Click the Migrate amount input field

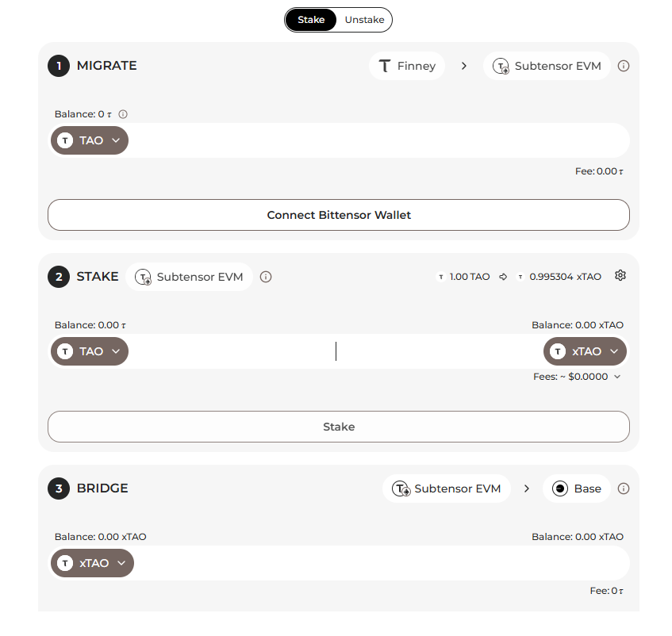pyautogui.click(x=373, y=140)
